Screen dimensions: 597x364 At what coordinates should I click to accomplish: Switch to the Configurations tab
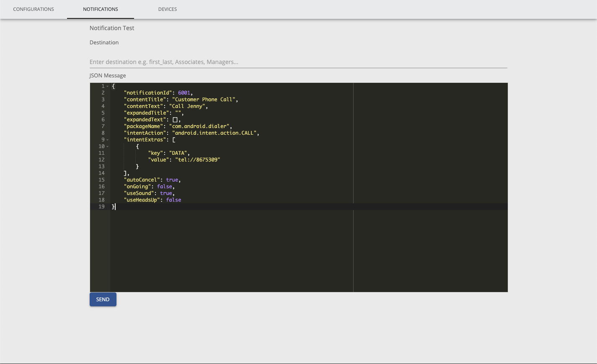coord(34,9)
